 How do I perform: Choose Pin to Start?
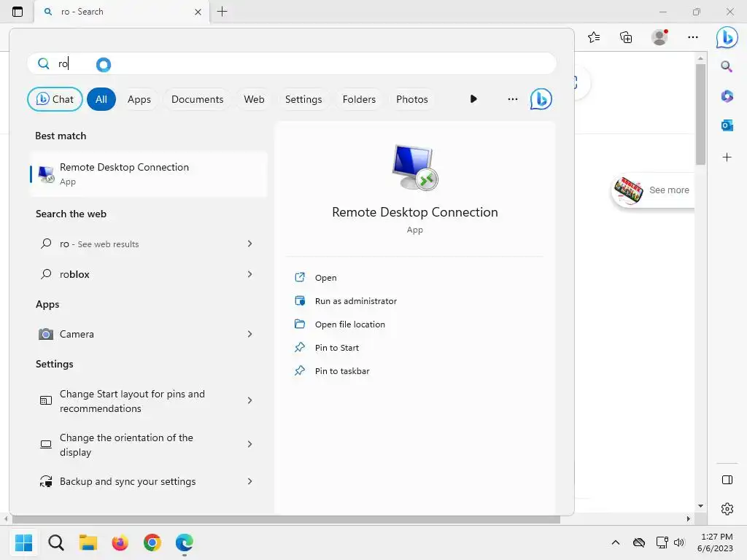[337, 348]
